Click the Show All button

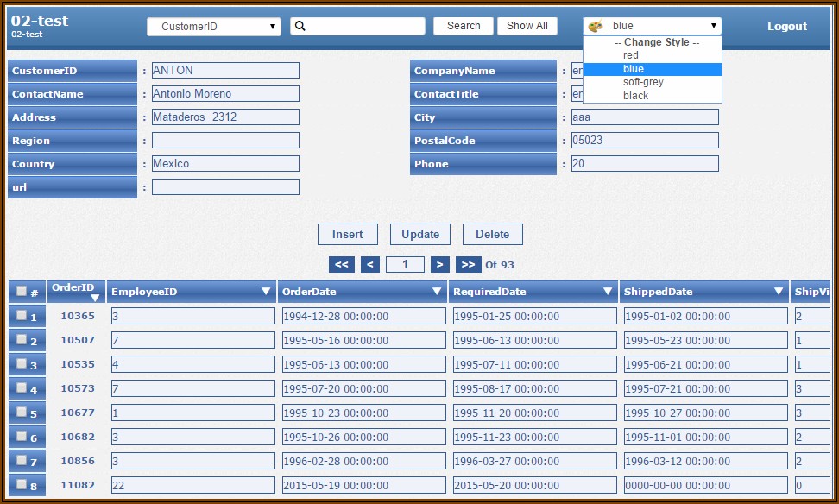(x=527, y=26)
